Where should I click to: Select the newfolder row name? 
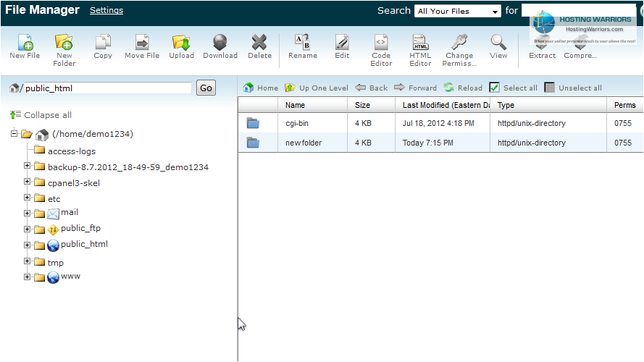(304, 143)
